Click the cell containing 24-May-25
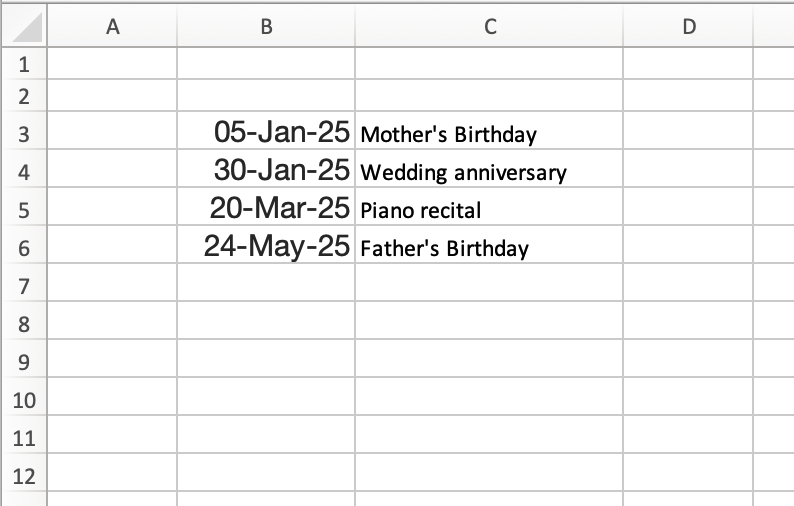794x506 pixels. point(266,245)
